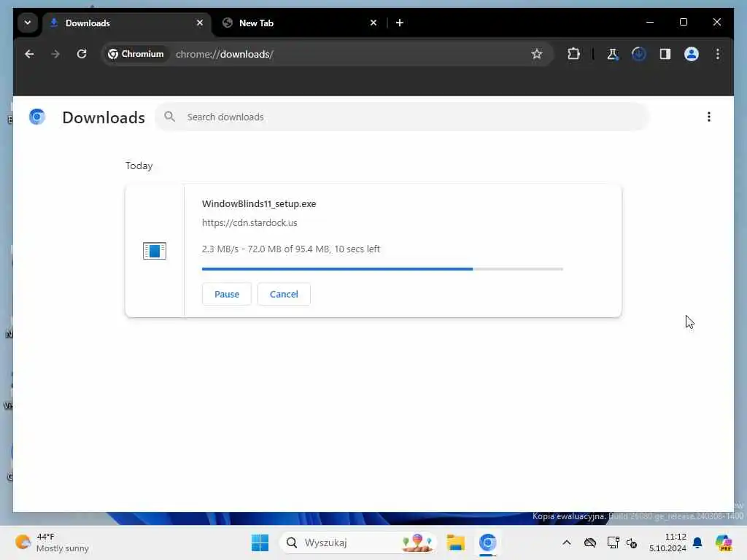
Task: Open the Windows Start menu
Action: [x=260, y=542]
